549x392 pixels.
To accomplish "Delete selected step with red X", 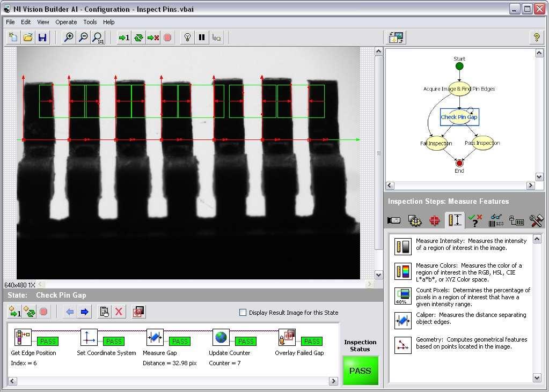I will pyautogui.click(x=119, y=312).
